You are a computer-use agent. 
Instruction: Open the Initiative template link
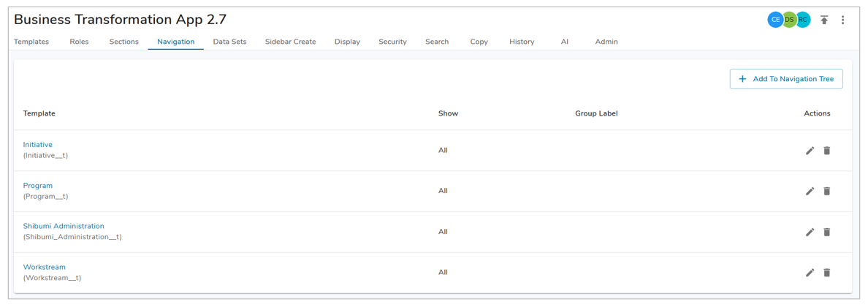(38, 145)
